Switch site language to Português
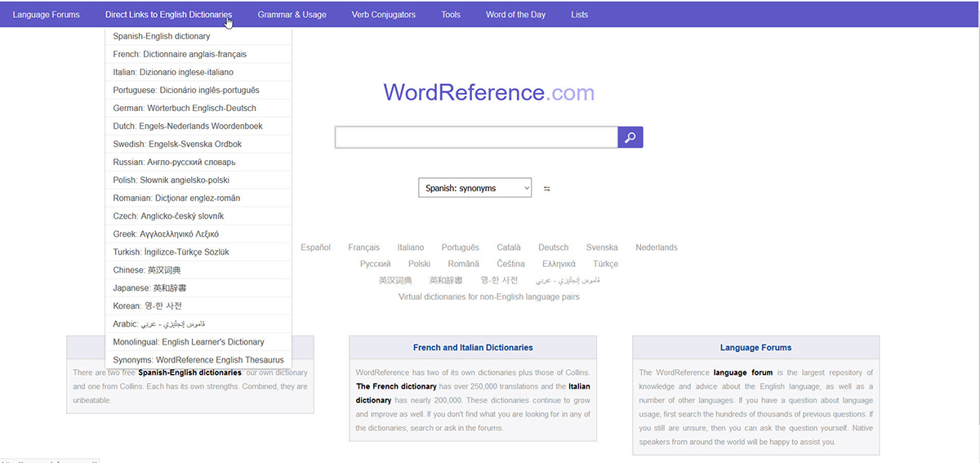The width and height of the screenshot is (980, 463). (x=461, y=247)
